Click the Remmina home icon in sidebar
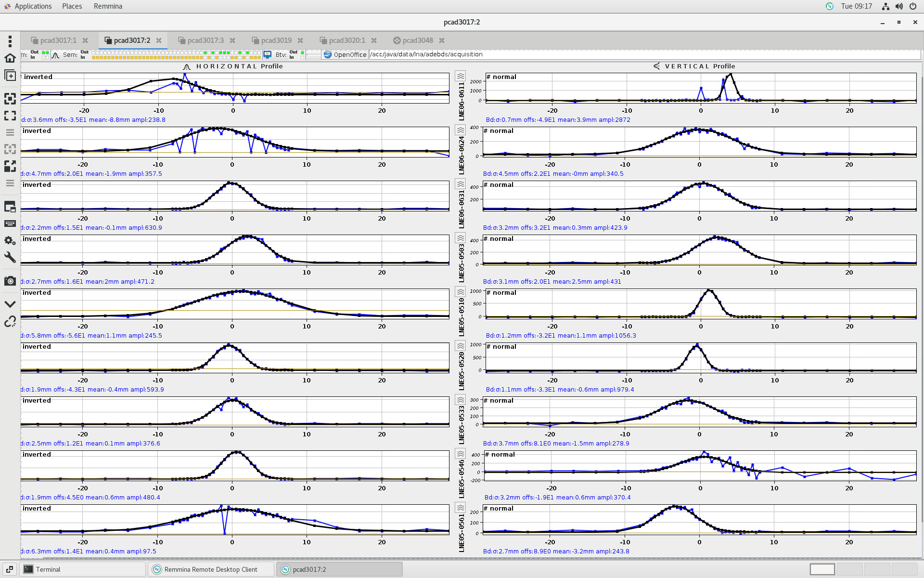924x578 pixels. coord(10,58)
